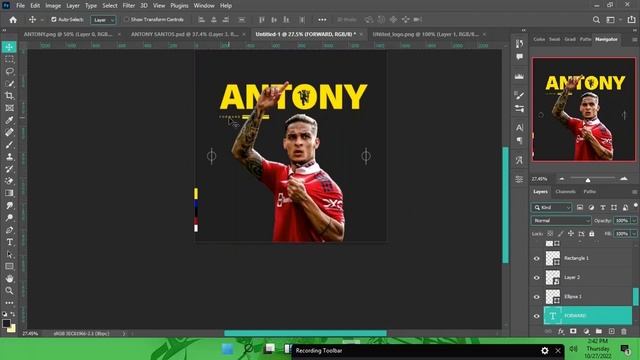Viewport: 640px width, 360px height.
Task: Open the Paths tab beside Channels
Action: tap(589, 191)
